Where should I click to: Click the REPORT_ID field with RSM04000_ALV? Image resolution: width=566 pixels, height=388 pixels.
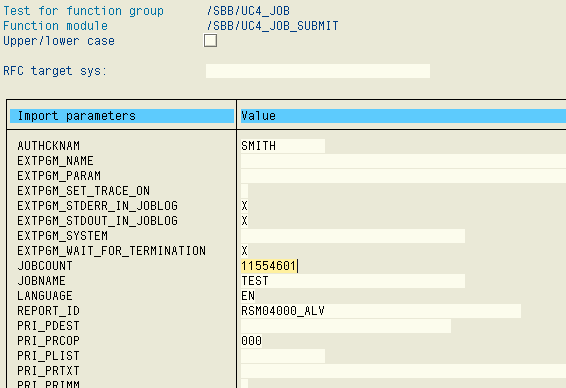pyautogui.click(x=381, y=311)
